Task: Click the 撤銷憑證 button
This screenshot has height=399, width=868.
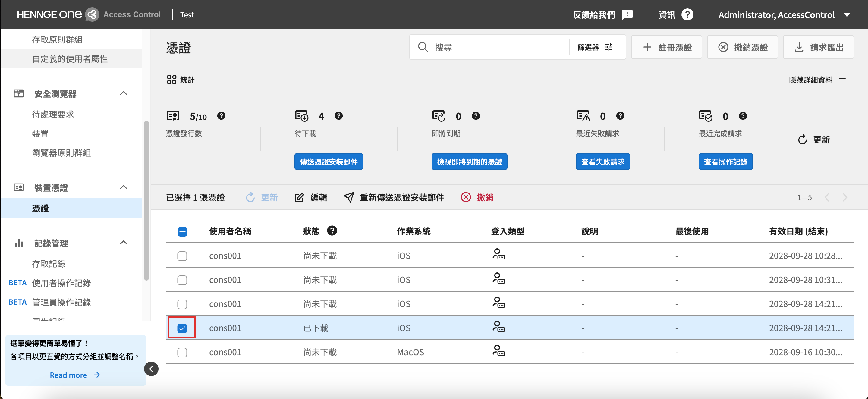Action: pyautogui.click(x=742, y=47)
